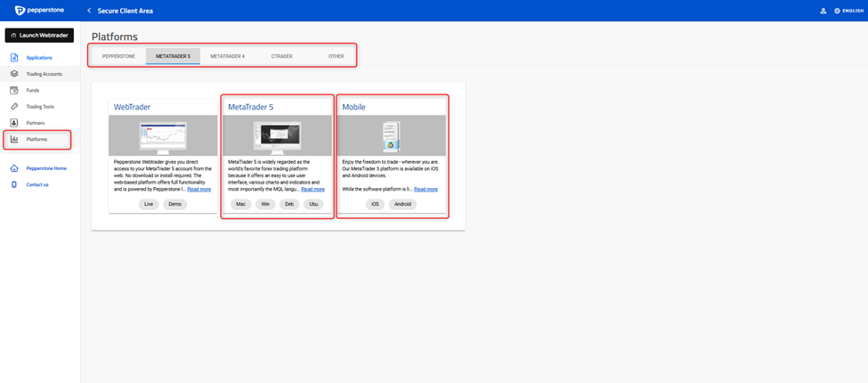Go back using the header arrow
The height and width of the screenshot is (383, 868).
pyautogui.click(x=89, y=11)
